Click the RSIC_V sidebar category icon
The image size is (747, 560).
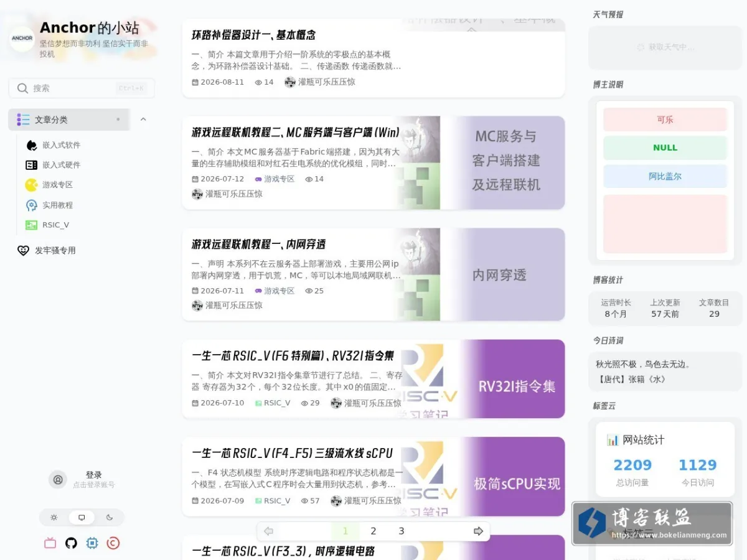(x=31, y=225)
